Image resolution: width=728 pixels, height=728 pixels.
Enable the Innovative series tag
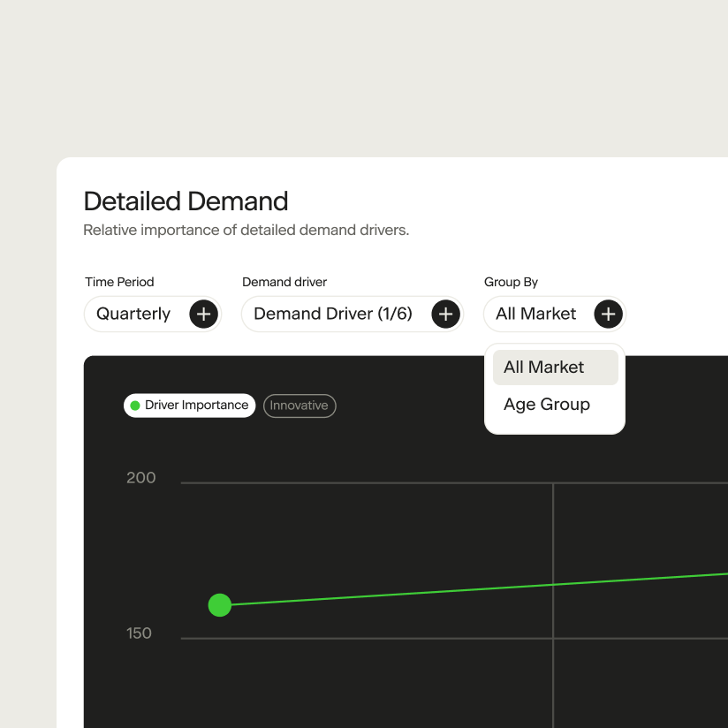click(x=300, y=406)
